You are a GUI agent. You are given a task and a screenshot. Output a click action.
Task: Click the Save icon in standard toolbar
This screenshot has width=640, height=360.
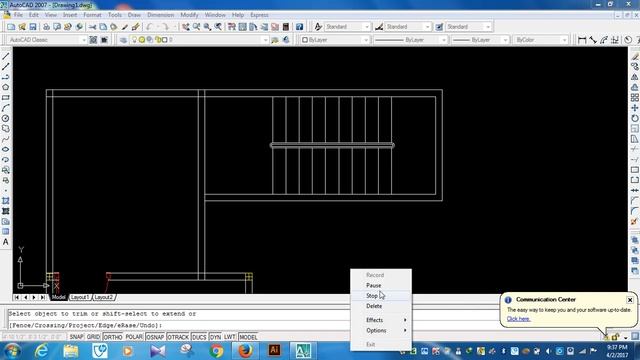[33, 27]
